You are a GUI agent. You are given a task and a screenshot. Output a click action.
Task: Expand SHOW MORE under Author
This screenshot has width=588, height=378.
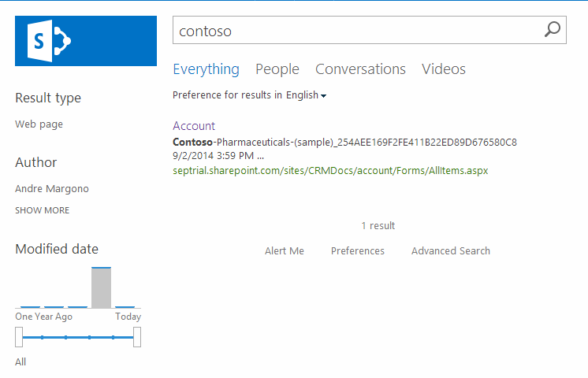42,210
